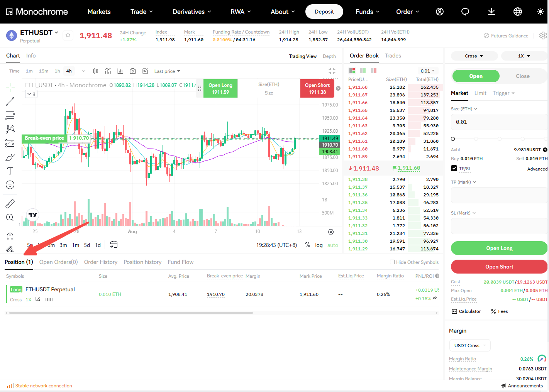Click the app download icon

[491, 12]
